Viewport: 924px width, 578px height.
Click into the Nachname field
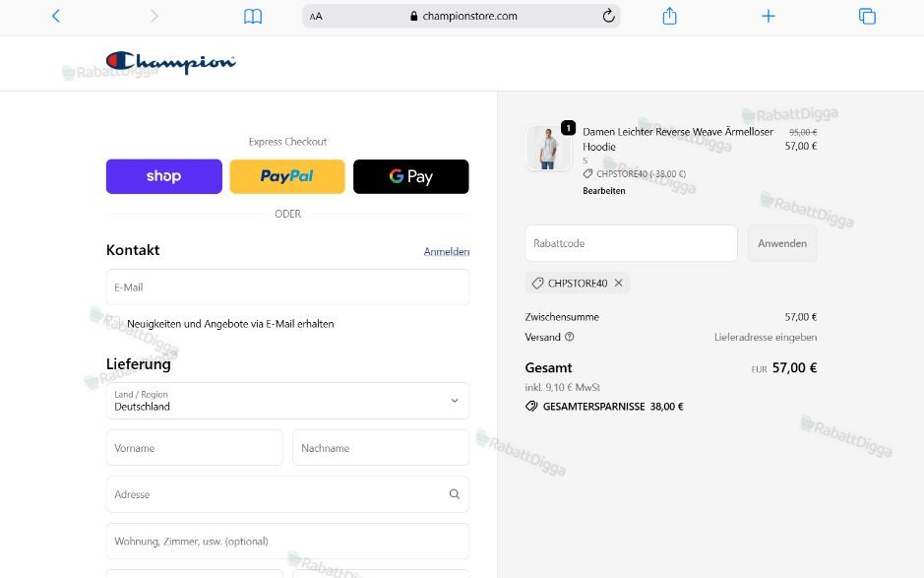click(x=381, y=448)
